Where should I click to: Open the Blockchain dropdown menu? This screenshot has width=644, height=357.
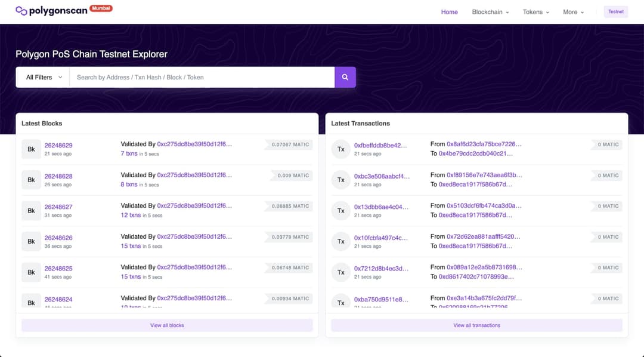(x=490, y=12)
